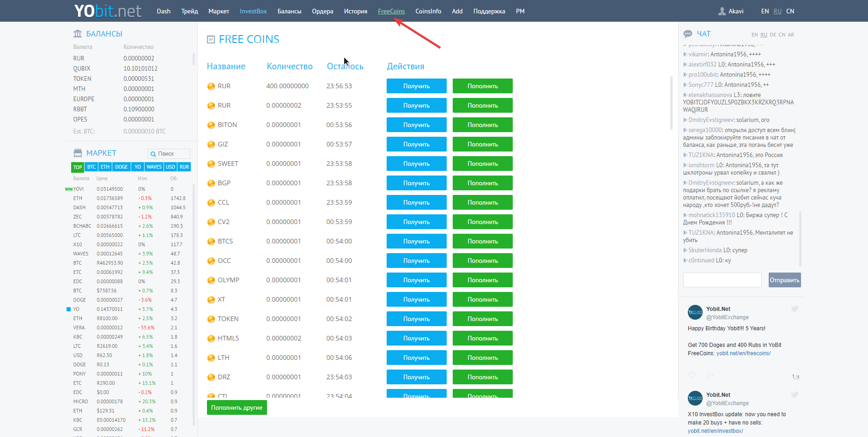Select the USD market tab
This screenshot has height=437, width=868.
click(x=170, y=167)
